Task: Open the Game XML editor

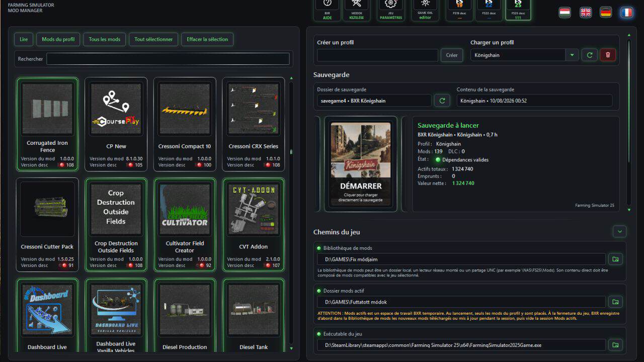Action: [425, 10]
